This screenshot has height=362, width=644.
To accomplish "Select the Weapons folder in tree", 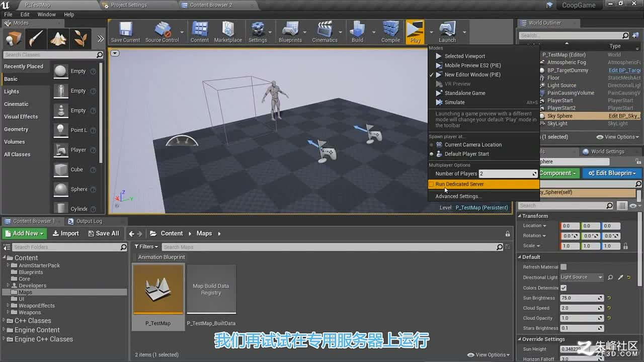I will (x=30, y=312).
